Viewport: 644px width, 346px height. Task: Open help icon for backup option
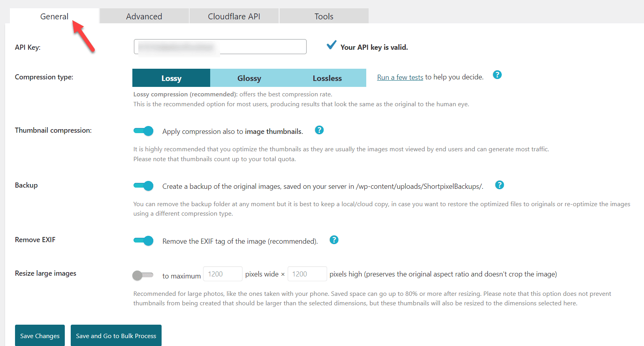coord(499,185)
